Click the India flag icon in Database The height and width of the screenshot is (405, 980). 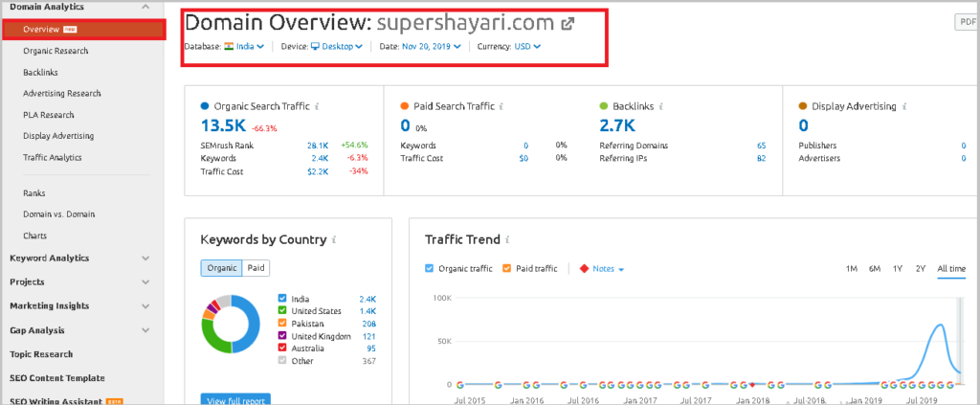pyautogui.click(x=229, y=46)
